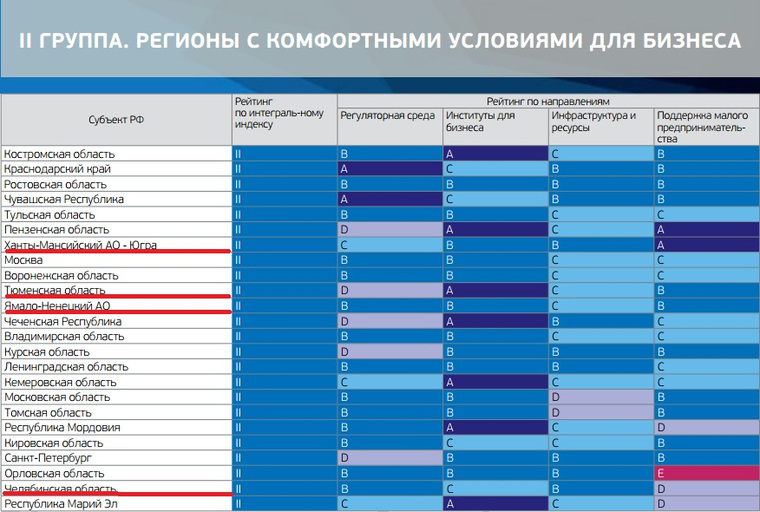Select Поддержка малого предпринимательства column header
Viewport: 760px width, 512px height.
click(x=707, y=127)
